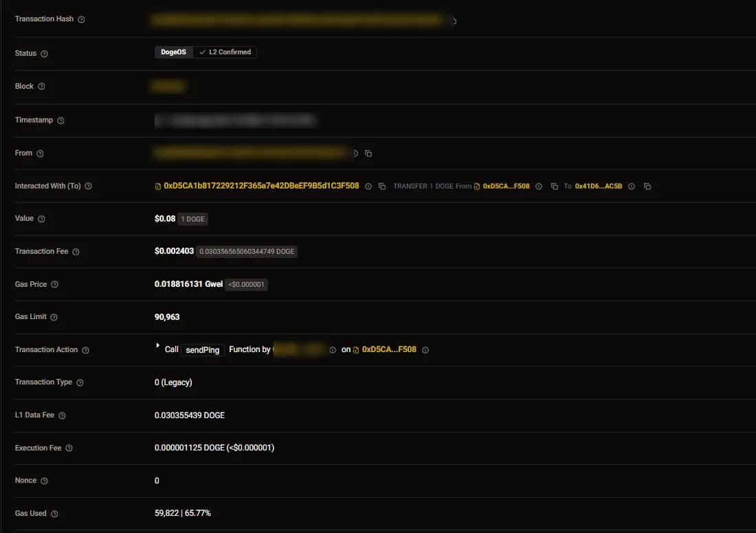Click the sendPing function tag
The height and width of the screenshot is (533, 756).
[x=203, y=350]
